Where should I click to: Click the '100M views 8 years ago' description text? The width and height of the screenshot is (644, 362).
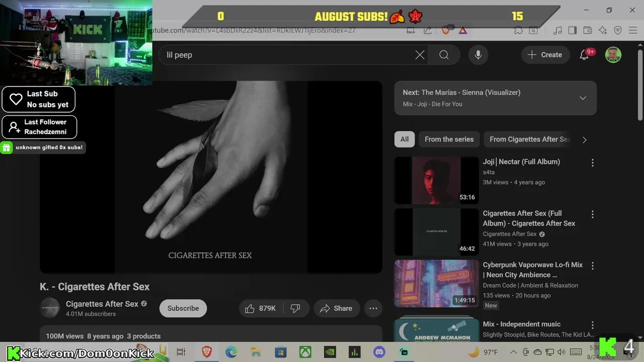tap(85, 336)
